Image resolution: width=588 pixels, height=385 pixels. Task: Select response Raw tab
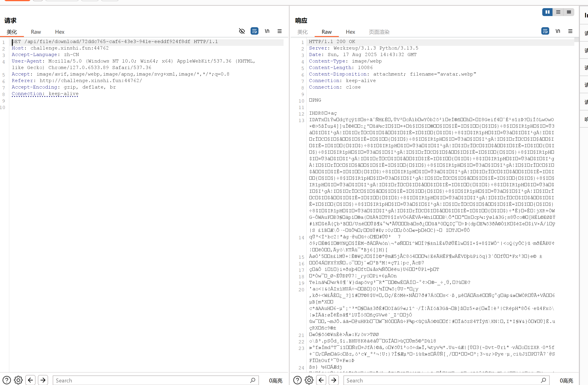coord(326,32)
